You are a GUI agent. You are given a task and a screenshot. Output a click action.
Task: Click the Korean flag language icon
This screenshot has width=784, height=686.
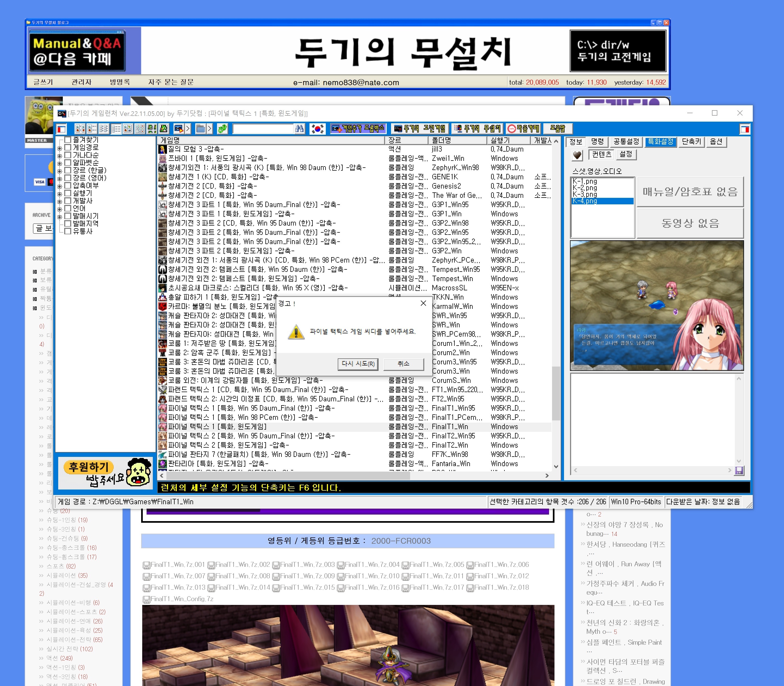click(x=317, y=129)
